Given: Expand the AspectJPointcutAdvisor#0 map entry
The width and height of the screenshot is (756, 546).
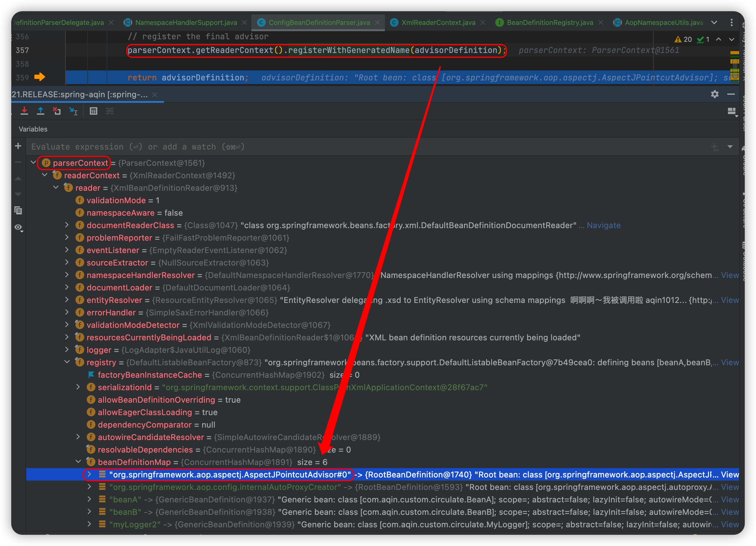Looking at the screenshot, I should pyautogui.click(x=89, y=474).
